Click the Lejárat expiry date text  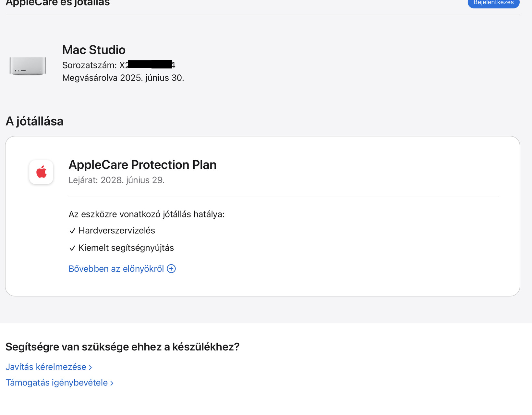pos(116,180)
